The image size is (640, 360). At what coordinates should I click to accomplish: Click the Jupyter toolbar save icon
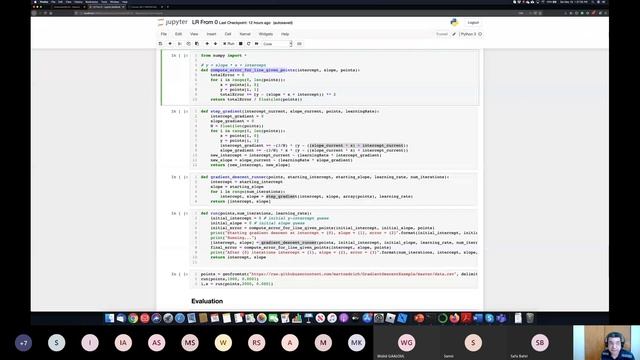tap(160, 44)
